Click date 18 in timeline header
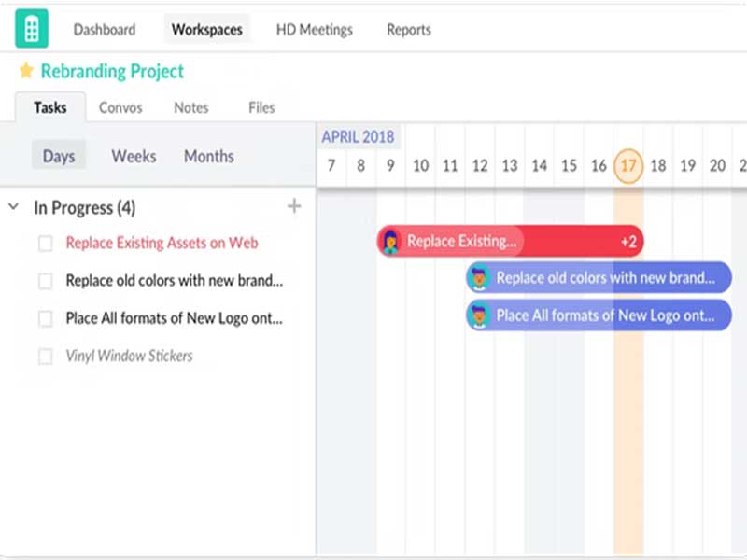 [x=658, y=166]
